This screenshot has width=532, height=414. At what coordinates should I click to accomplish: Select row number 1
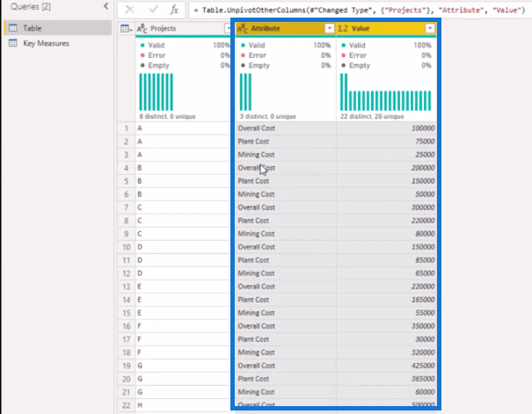(127, 128)
